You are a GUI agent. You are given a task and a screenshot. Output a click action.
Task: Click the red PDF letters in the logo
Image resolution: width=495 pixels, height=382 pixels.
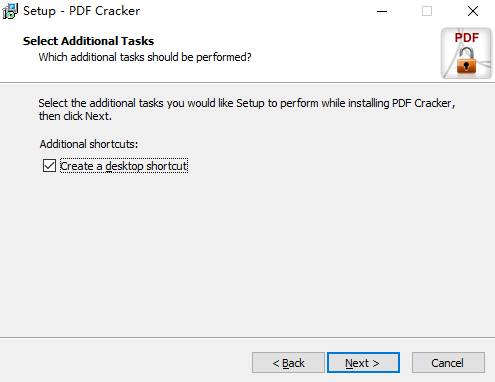tap(467, 37)
